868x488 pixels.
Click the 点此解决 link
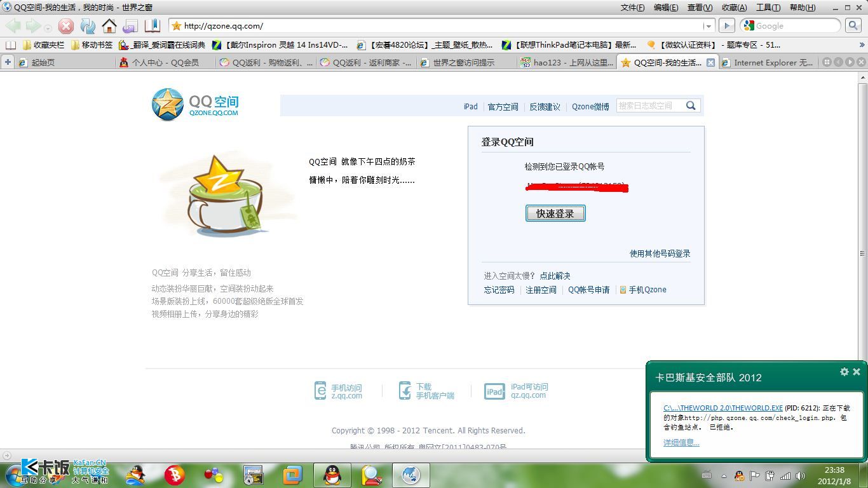[555, 276]
